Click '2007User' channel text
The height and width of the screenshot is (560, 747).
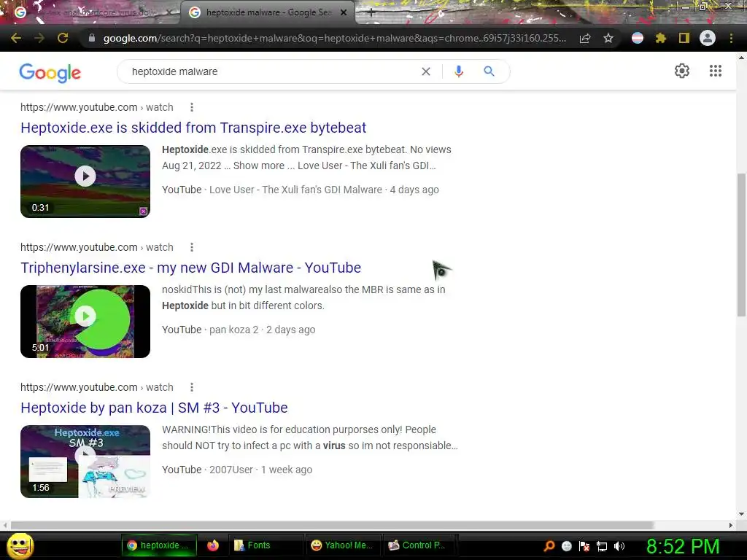231,470
